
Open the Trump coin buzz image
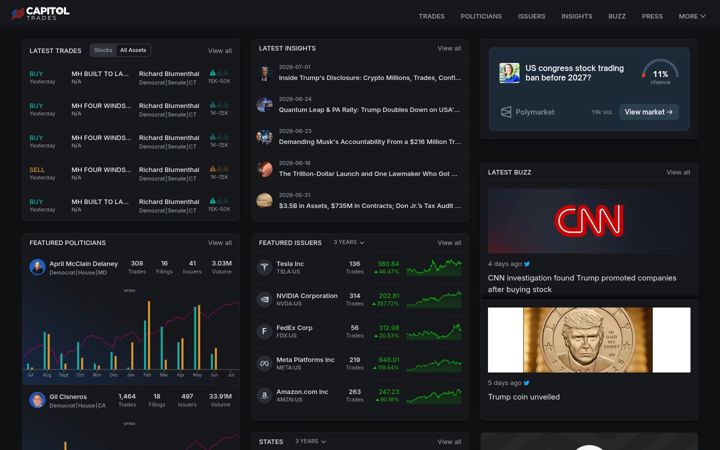click(x=589, y=340)
